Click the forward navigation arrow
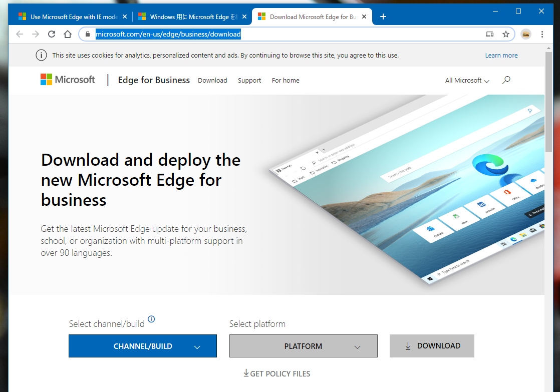The width and height of the screenshot is (560, 392). (x=36, y=34)
